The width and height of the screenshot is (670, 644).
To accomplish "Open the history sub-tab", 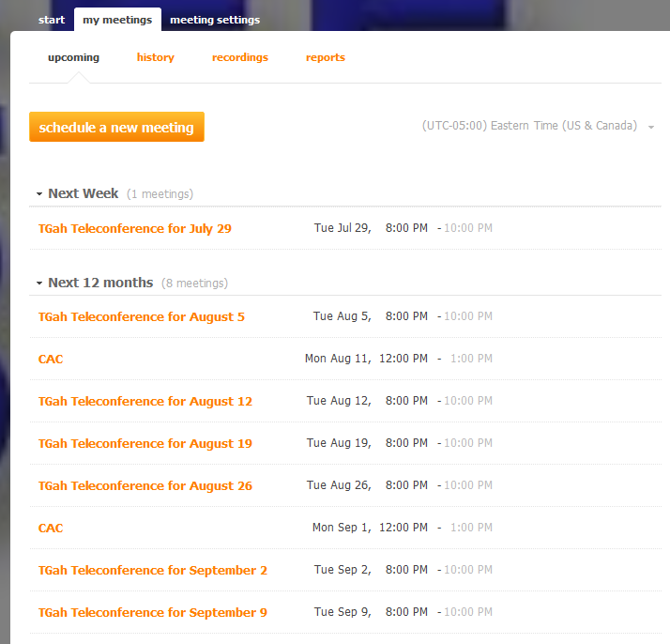I will (156, 57).
